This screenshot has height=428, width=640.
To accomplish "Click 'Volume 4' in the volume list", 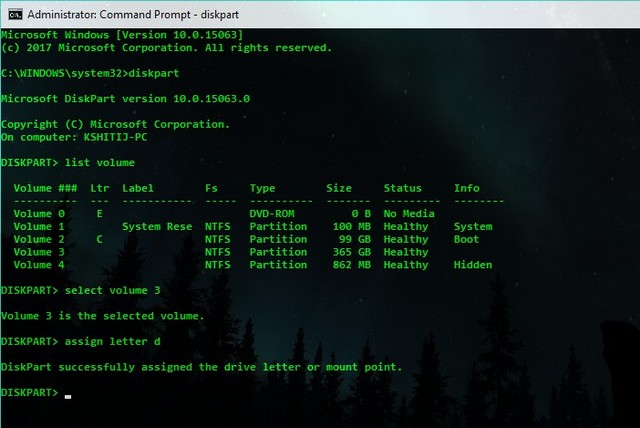I will 39,265.
